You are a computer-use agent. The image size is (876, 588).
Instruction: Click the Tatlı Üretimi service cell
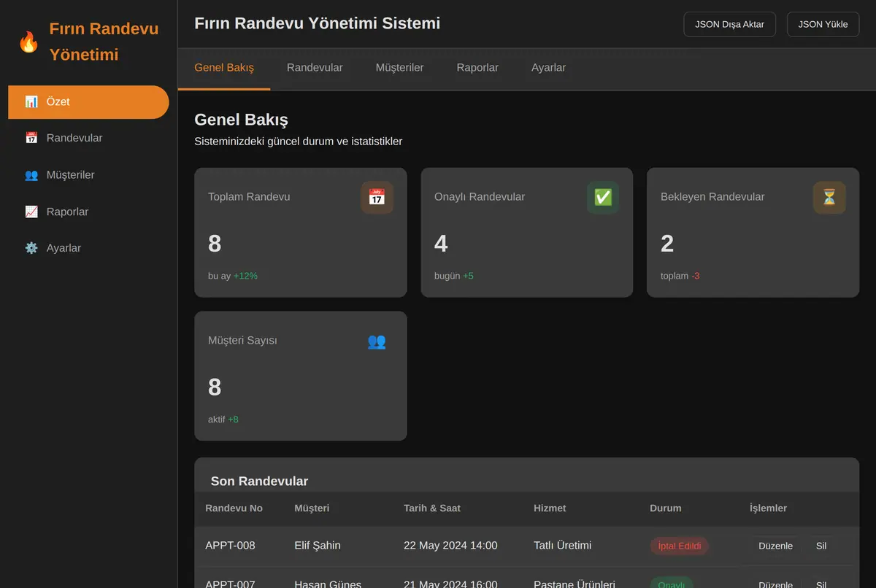tap(563, 546)
